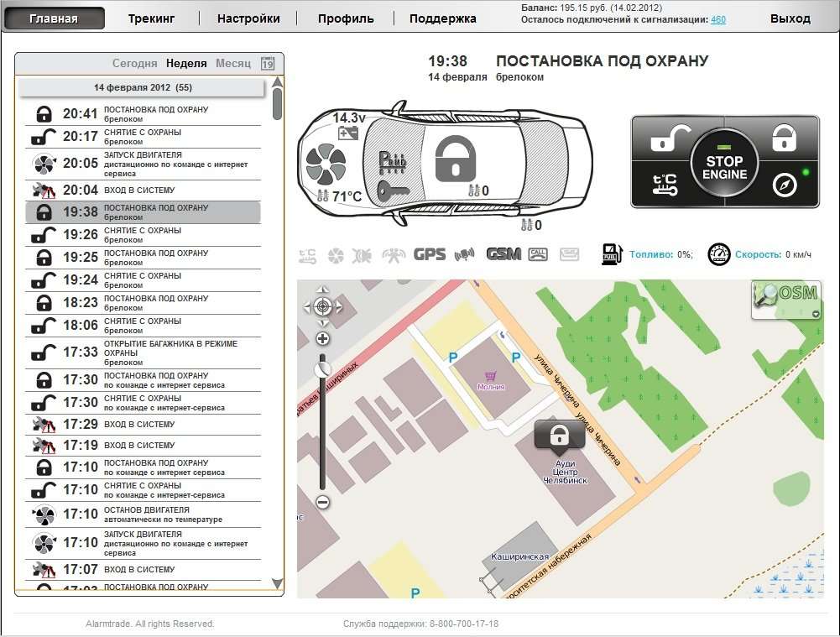840x637 pixels.
Task: Select the 20:04 system login event
Action: 143,191
